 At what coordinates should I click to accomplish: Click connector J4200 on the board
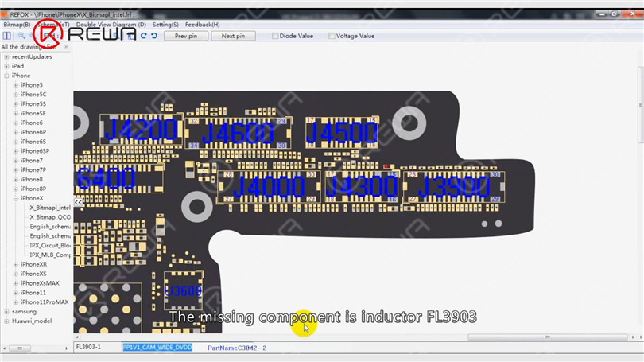tap(141, 130)
